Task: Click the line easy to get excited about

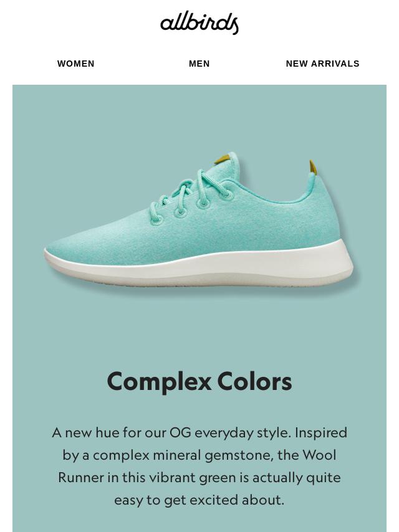Action: 199,500
